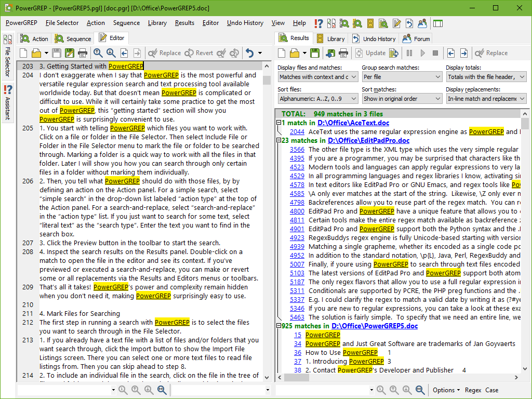Image resolution: width=532 pixels, height=399 pixels.
Task: Clear results with the new page icon in the Results toolbar
Action: pos(282,53)
